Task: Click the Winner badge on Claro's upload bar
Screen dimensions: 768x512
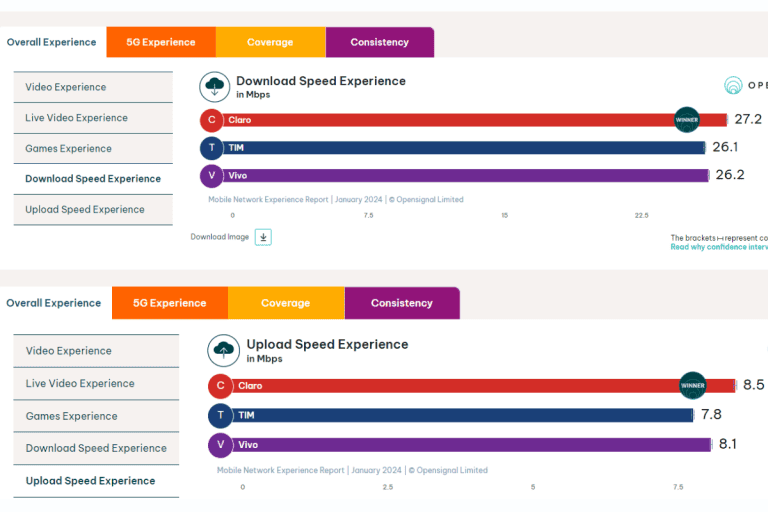Action: [x=693, y=386]
